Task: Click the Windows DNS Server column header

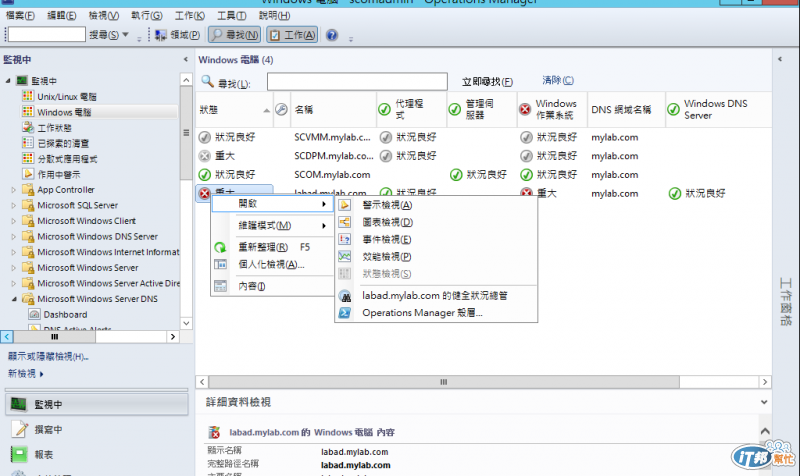Action: click(718, 110)
